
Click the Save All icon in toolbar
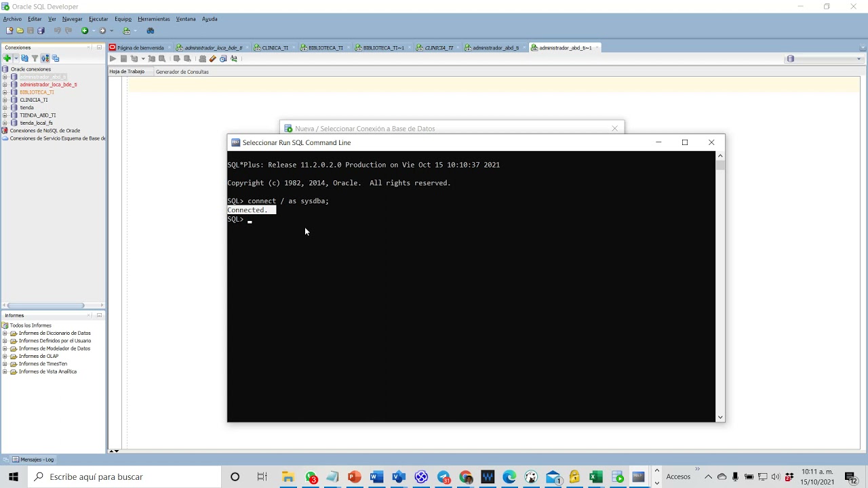41,30
